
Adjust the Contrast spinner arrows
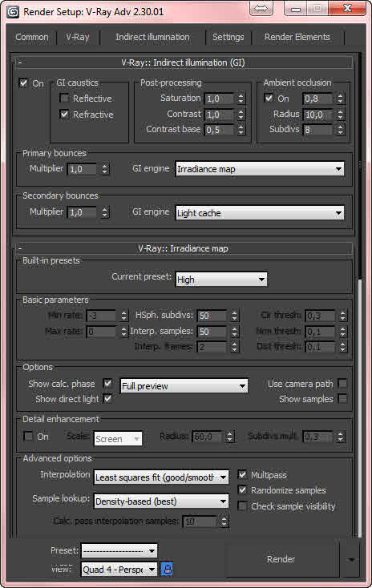(241, 115)
